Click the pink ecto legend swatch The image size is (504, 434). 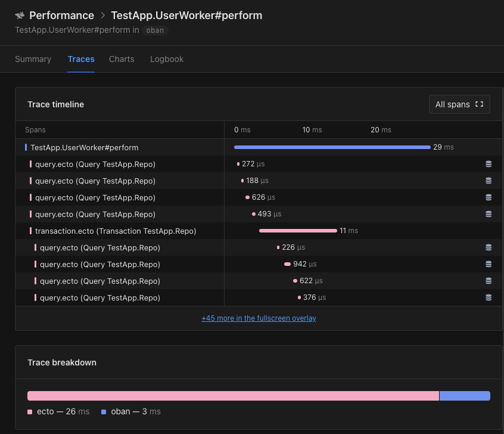pos(30,412)
